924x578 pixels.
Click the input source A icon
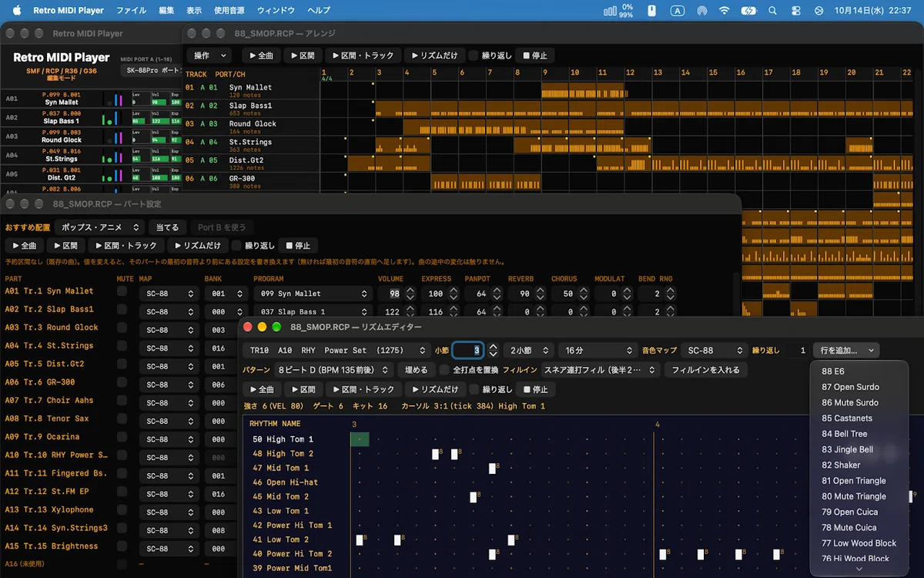click(x=677, y=11)
